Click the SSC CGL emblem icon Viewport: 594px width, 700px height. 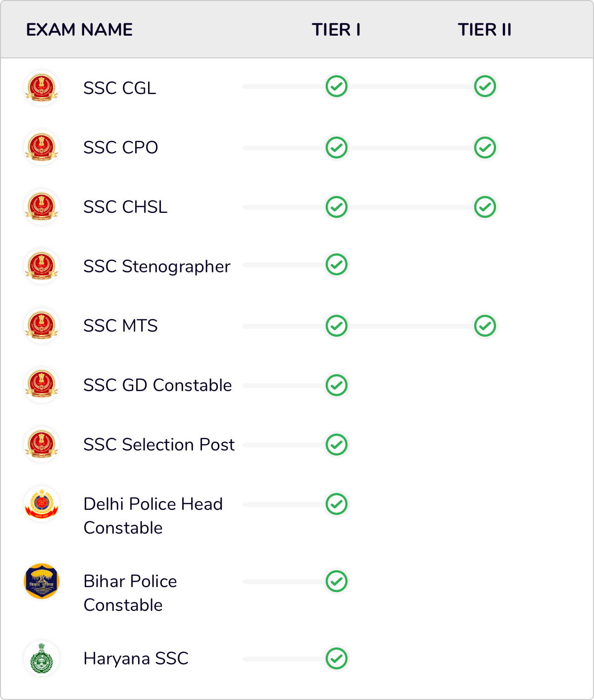point(42,88)
